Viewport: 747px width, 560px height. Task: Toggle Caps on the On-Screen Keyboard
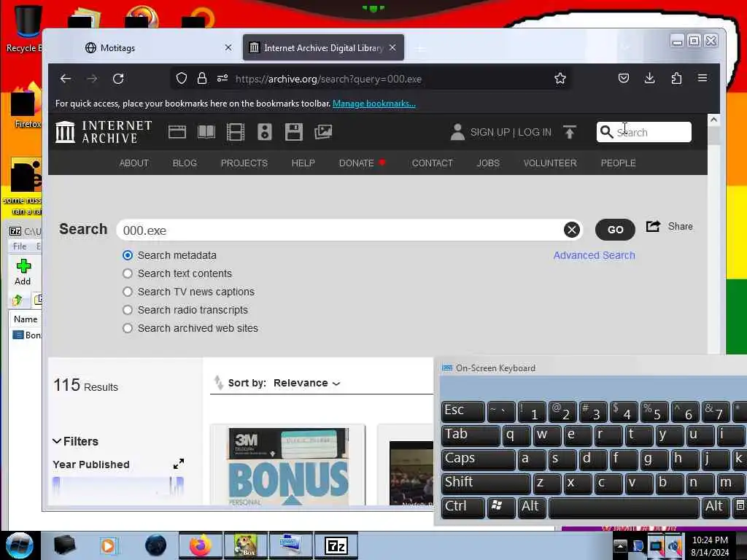coord(478,459)
